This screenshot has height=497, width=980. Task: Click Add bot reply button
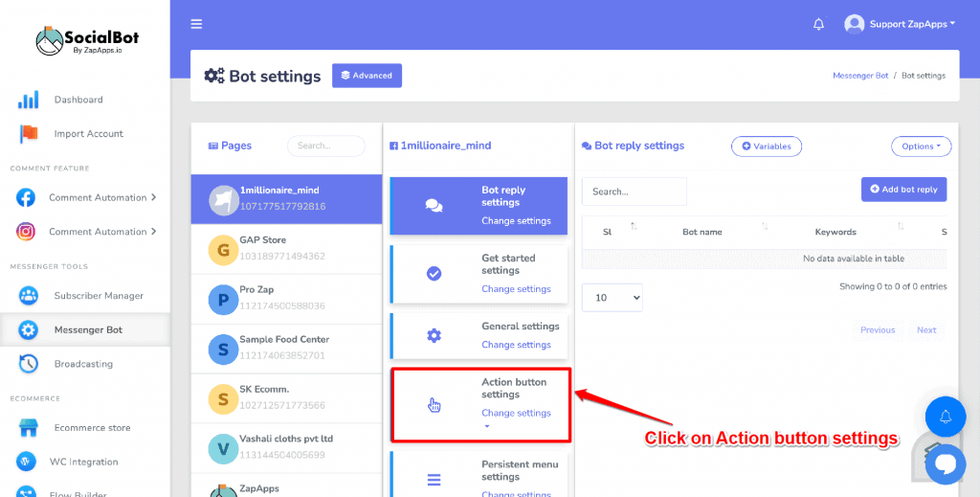click(x=903, y=190)
